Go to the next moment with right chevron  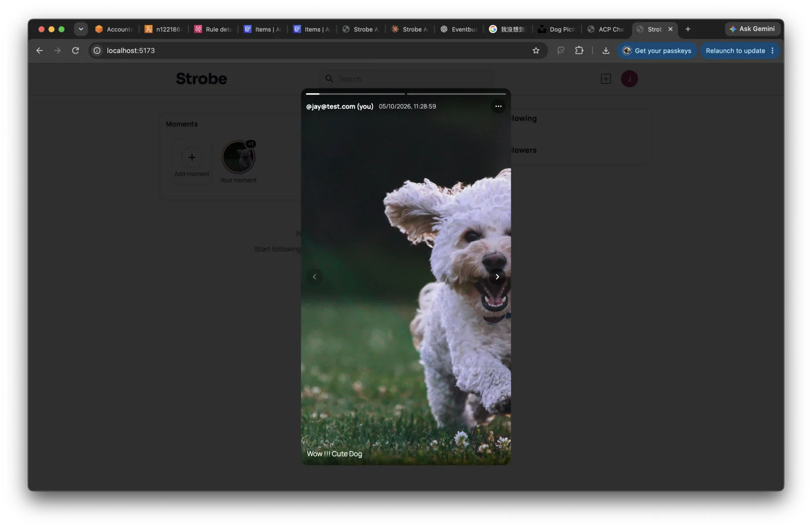[497, 277]
